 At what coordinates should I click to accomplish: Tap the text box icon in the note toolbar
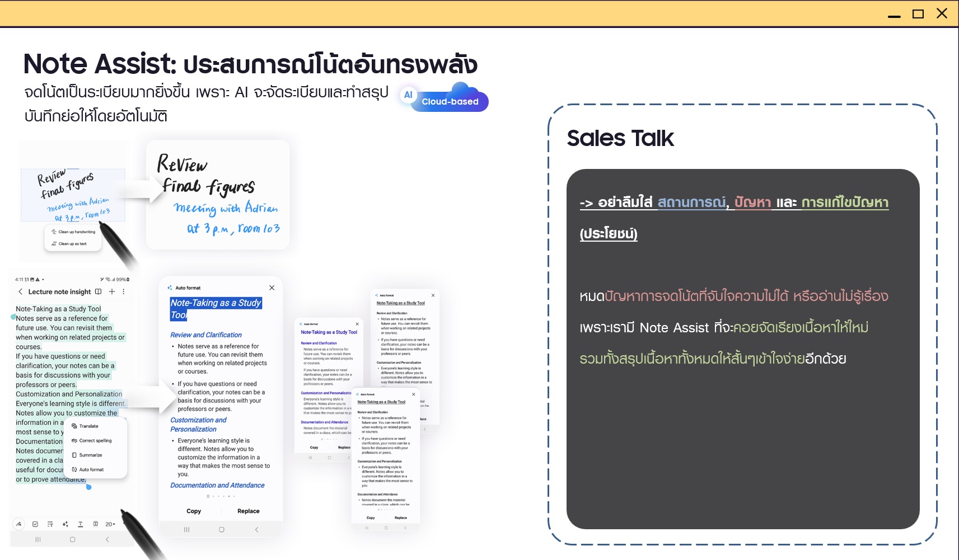click(95, 524)
